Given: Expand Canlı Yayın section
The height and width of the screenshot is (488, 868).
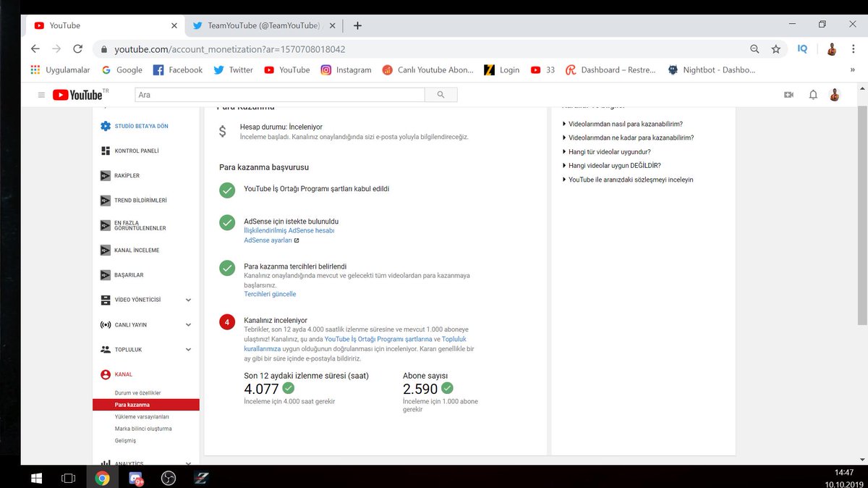Looking at the screenshot, I should [188, 324].
